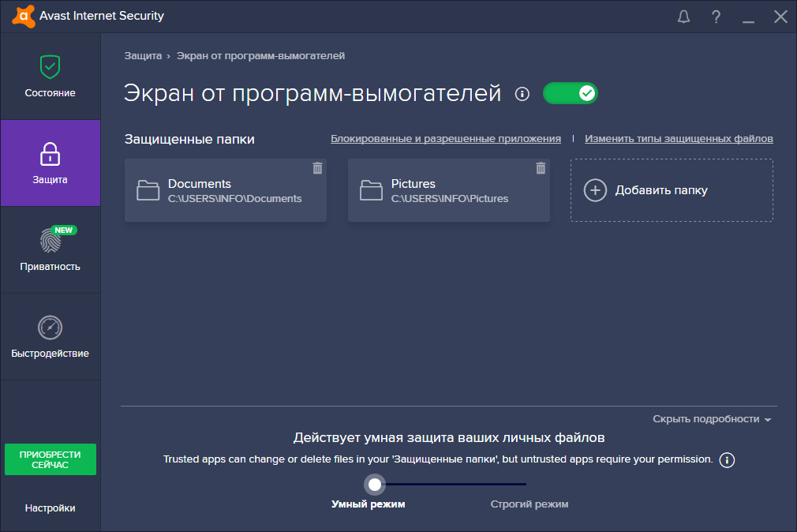Open the notifications bell icon
Image resolution: width=797 pixels, height=532 pixels.
(683, 17)
